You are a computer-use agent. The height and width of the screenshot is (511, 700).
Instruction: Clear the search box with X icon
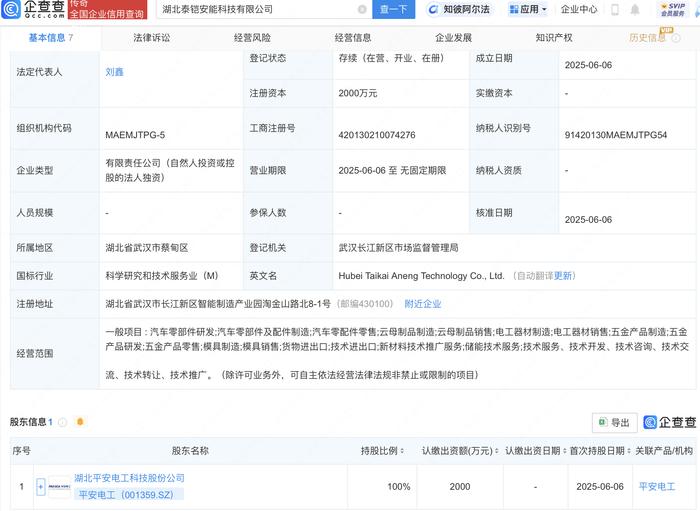(x=362, y=9)
